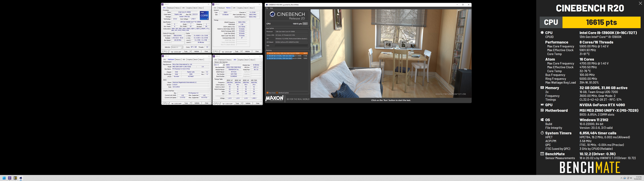
Task: Expand the Tools arrow in the Memory tab window
Action: pos(241,52)
